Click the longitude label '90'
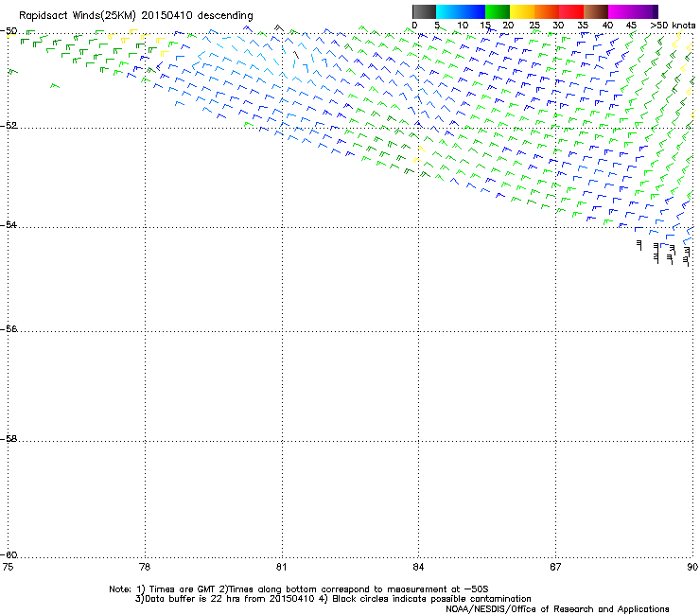 coord(692,567)
